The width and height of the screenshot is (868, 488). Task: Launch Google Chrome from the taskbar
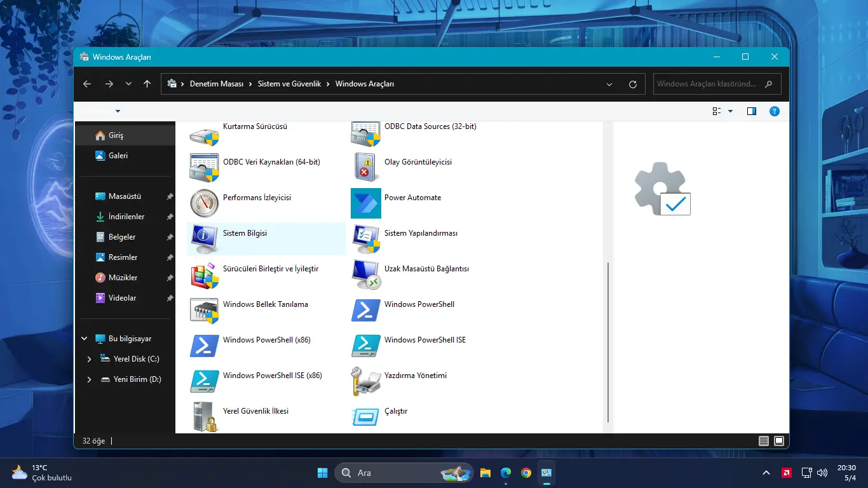click(x=526, y=473)
